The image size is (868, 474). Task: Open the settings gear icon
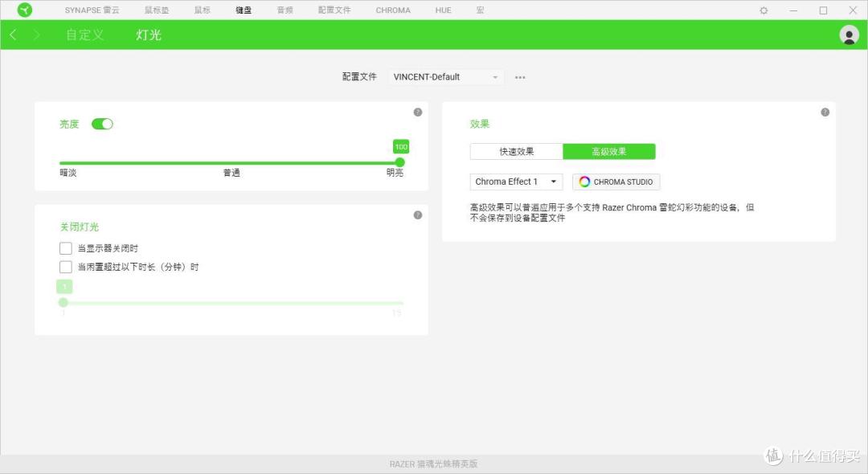tap(764, 10)
